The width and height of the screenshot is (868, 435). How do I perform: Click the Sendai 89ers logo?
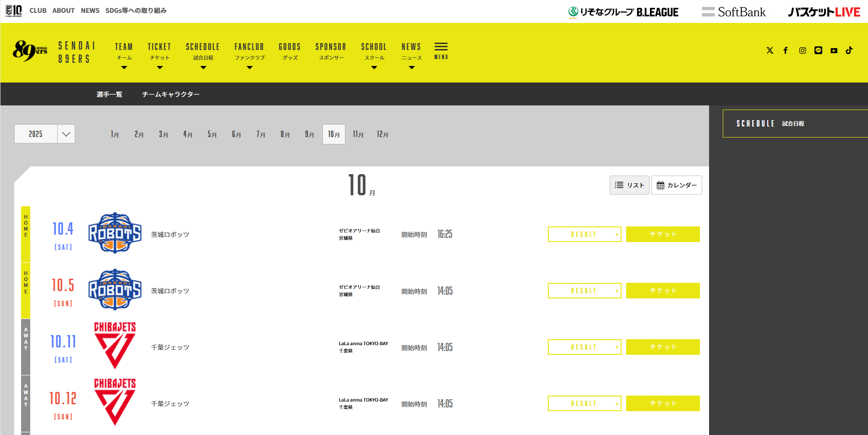(x=30, y=50)
